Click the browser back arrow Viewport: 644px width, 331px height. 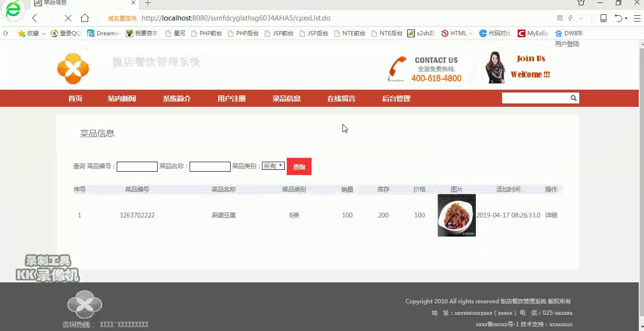(x=34, y=18)
